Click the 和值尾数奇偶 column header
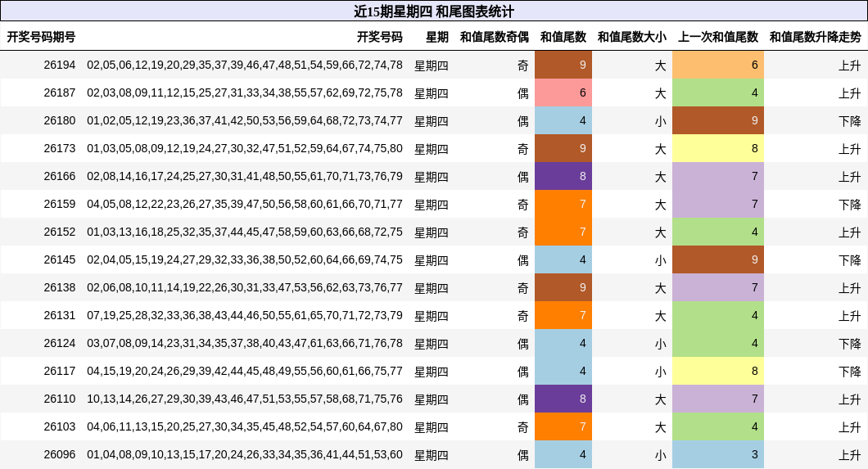 (495, 37)
